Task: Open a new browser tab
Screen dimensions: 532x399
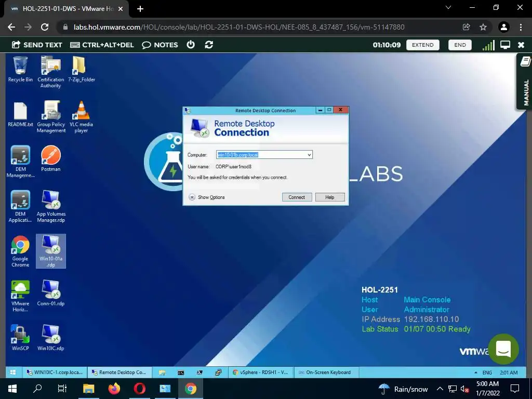Action: click(x=140, y=9)
